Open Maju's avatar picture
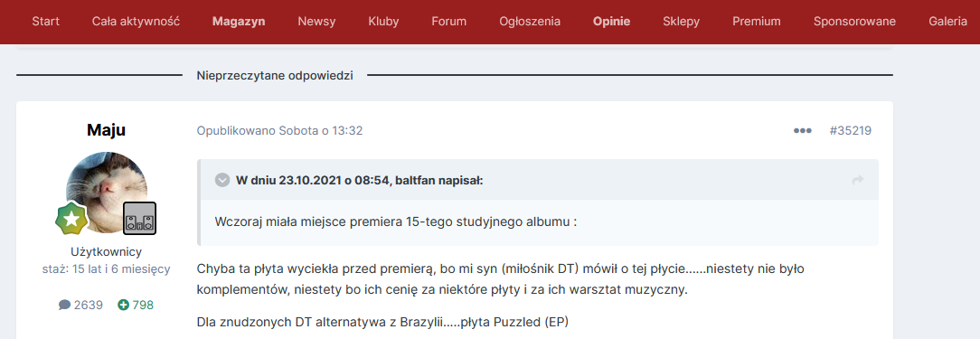Image resolution: width=980 pixels, height=339 pixels. point(107,193)
